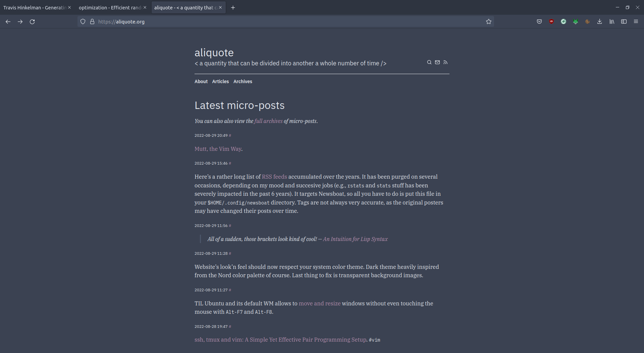Screen dimensions: 644x353
Task: Open the email contact envelope icon
Action: [437, 62]
